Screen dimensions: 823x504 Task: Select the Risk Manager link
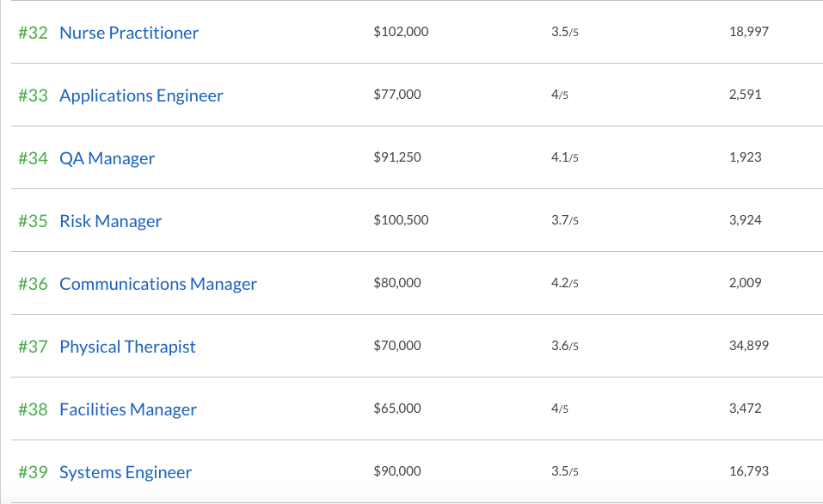110,221
